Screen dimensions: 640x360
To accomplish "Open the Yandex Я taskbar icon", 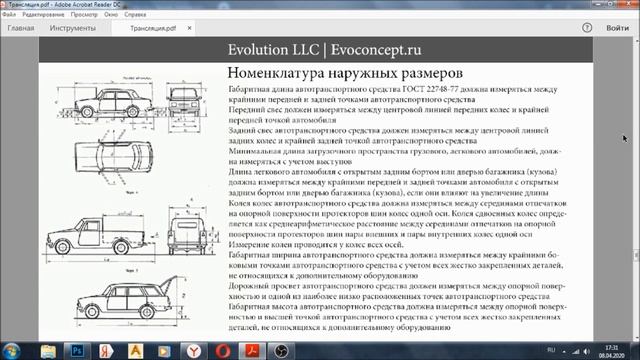I will click(x=106, y=351).
